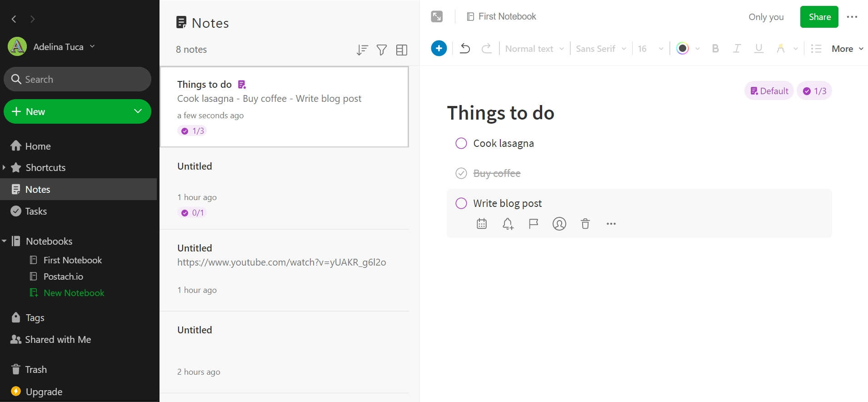This screenshot has height=402, width=868.
Task: Click the Cook lasagna task text
Action: [x=504, y=143]
